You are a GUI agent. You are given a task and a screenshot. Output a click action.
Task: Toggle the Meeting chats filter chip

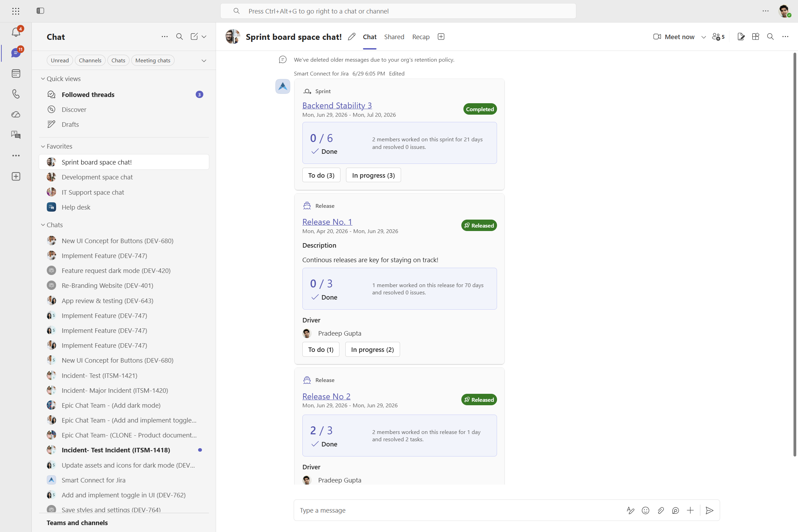tap(153, 60)
